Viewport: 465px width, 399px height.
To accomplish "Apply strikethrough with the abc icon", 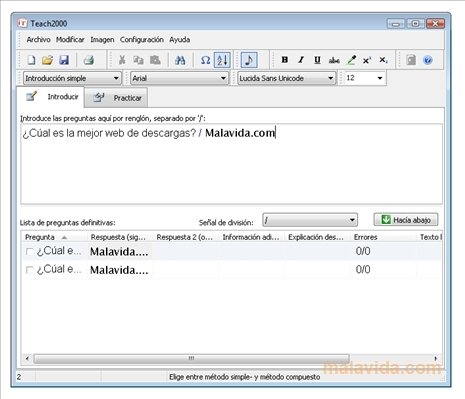I will pyautogui.click(x=334, y=60).
